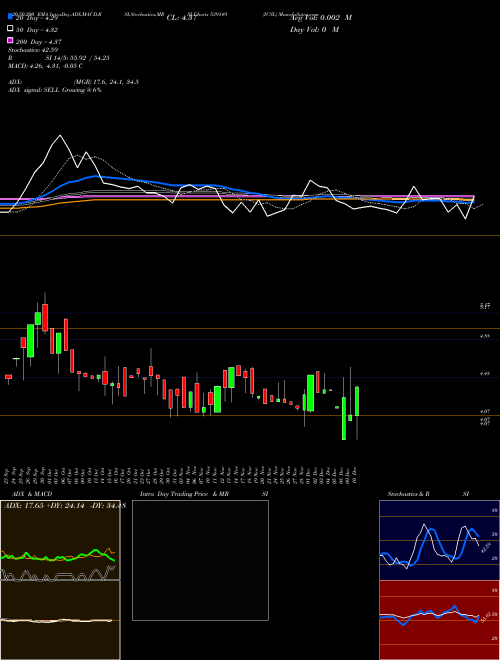
Task: Open the ADX & MACD chart panel
Action: (60, 580)
